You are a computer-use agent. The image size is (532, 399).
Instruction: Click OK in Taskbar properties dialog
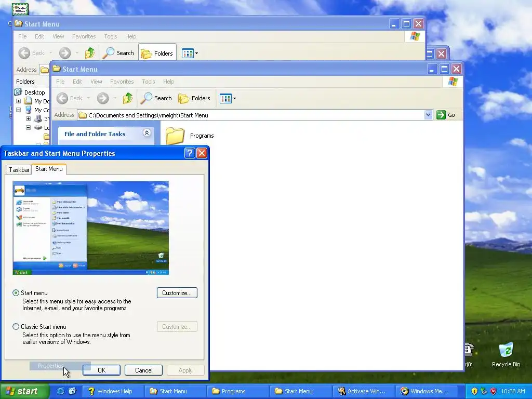point(101,370)
